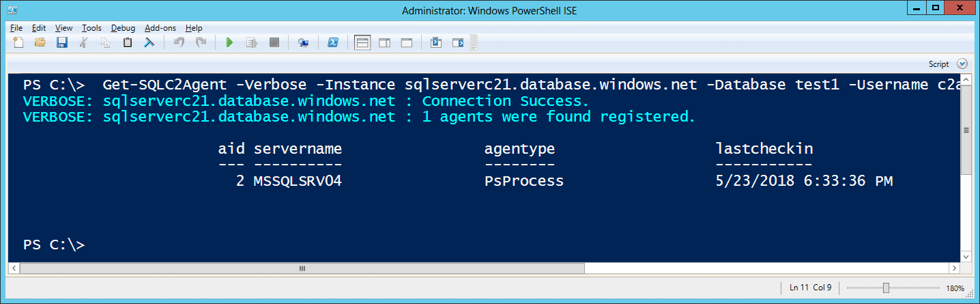The image size is (980, 304).
Task: Launch PowerShell.exe using the blue console icon
Action: click(333, 43)
